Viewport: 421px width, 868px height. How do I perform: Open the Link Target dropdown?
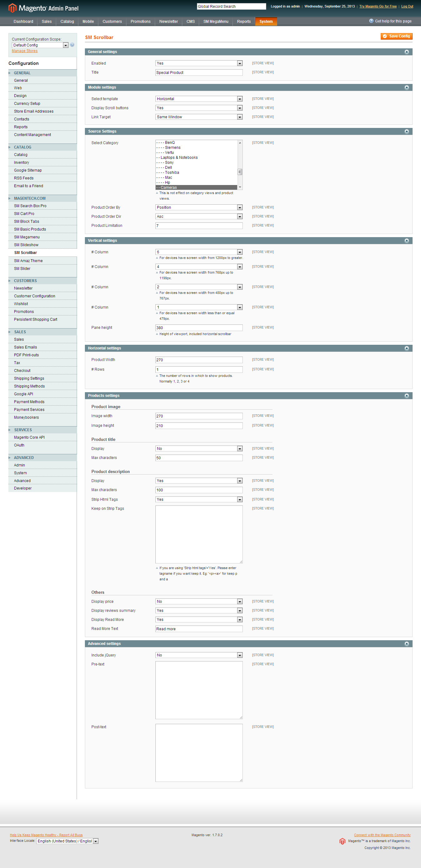199,117
